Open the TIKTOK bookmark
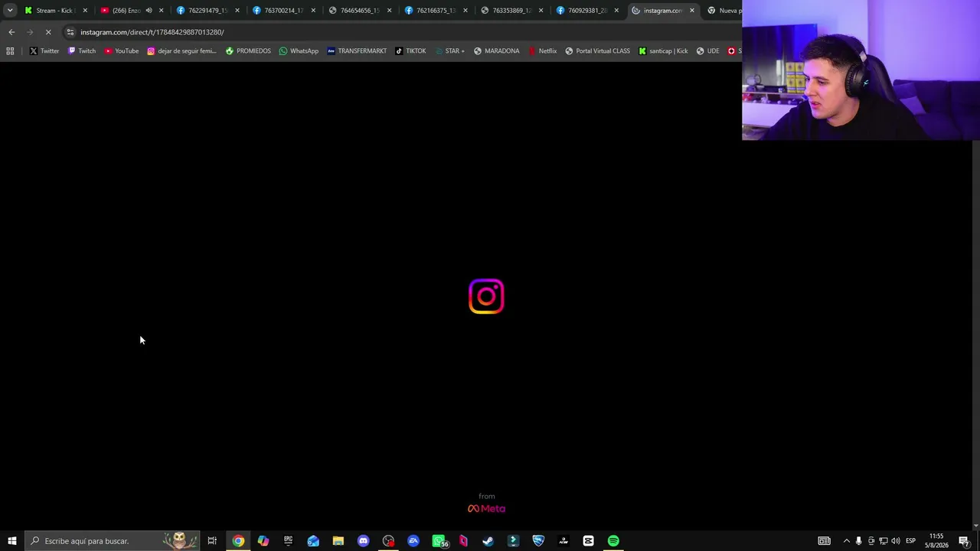This screenshot has width=980, height=551. [410, 51]
